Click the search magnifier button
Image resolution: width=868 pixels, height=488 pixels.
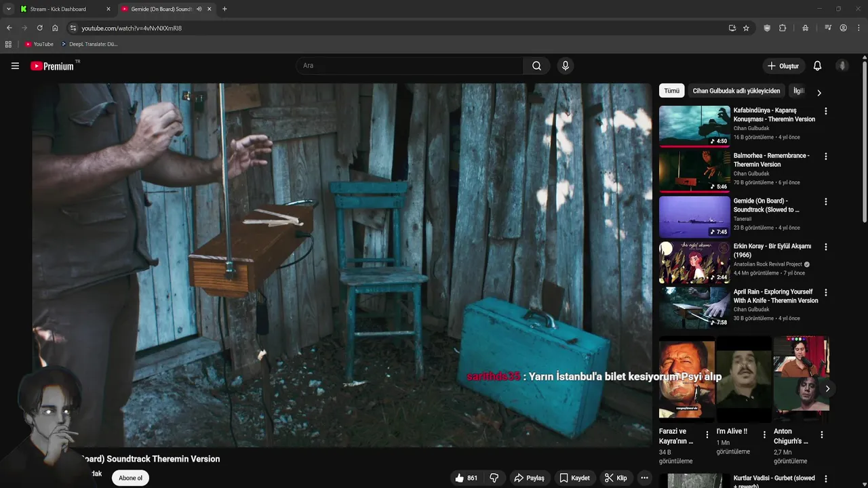[536, 66]
